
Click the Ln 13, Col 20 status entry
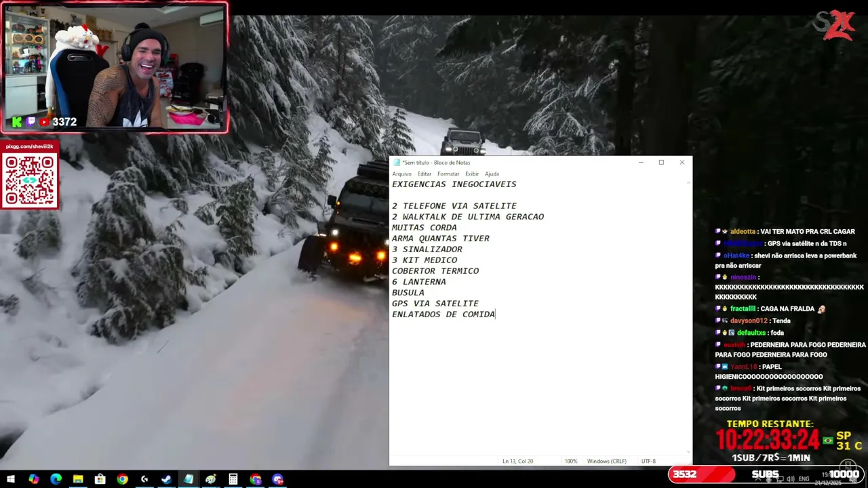[517, 462]
